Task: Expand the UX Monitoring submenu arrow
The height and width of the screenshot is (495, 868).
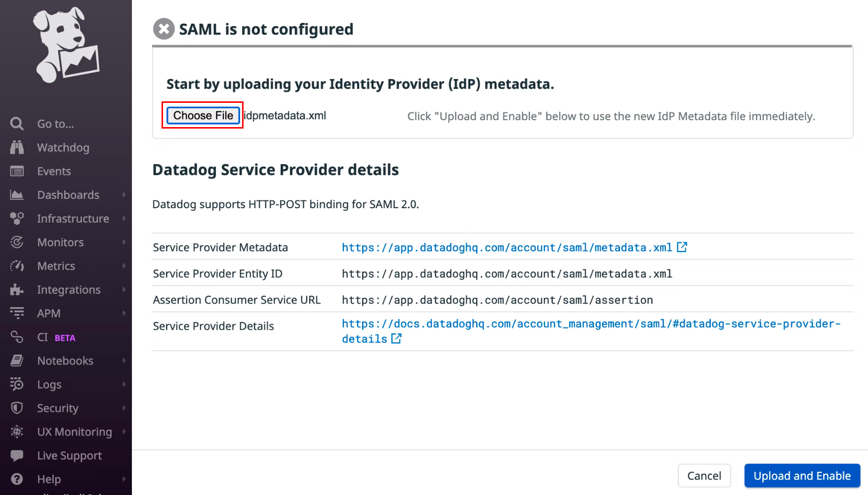Action: [124, 432]
